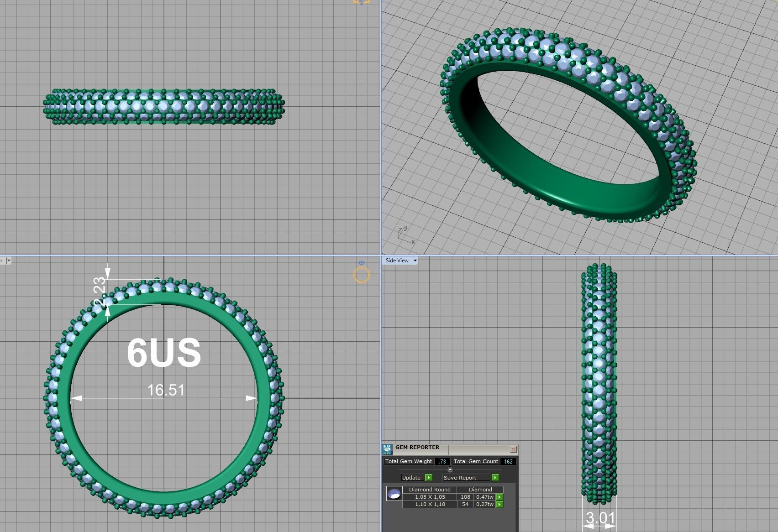The height and width of the screenshot is (532, 778).
Task: Click the Gem Reporter panel icon
Action: tap(387, 449)
